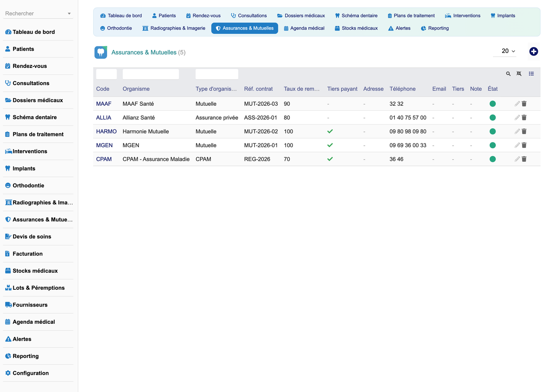The image size is (554, 392).
Task: Click the Consultations stethoscope icon in sidebar
Action: tap(8, 83)
